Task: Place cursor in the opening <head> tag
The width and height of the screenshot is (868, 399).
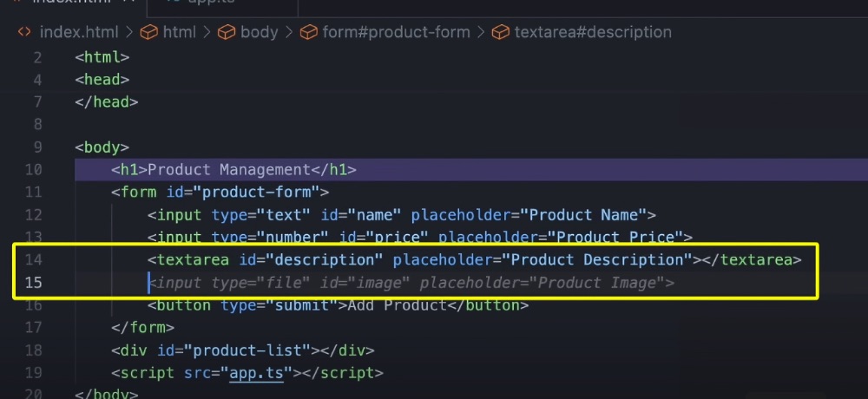Action: click(x=102, y=81)
